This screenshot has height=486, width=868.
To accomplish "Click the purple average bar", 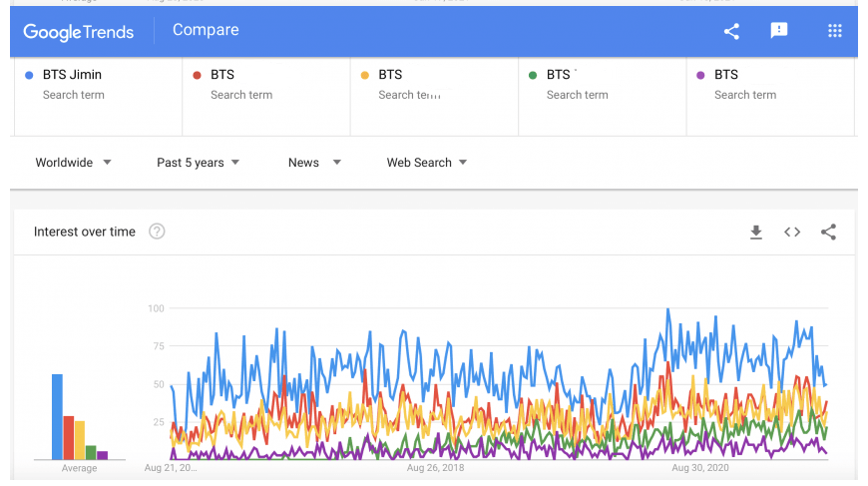I will coord(103,455).
